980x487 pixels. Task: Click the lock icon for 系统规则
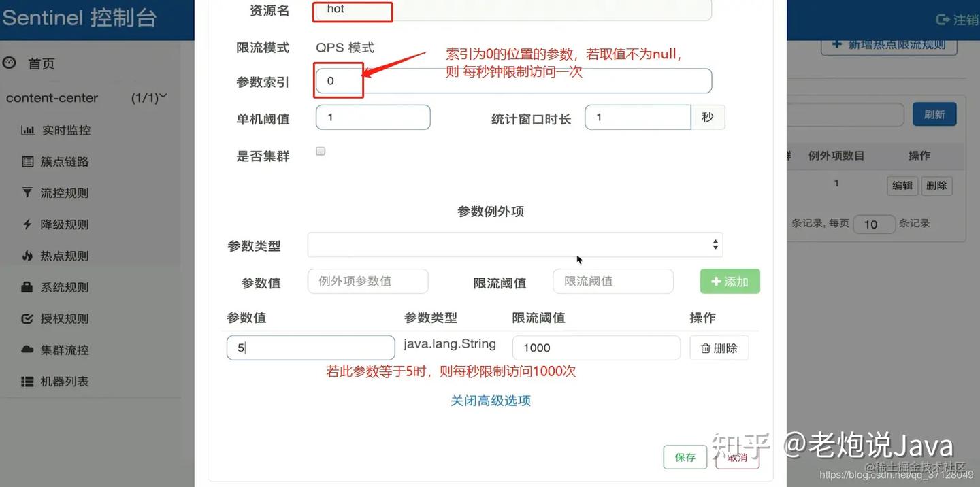click(x=27, y=287)
